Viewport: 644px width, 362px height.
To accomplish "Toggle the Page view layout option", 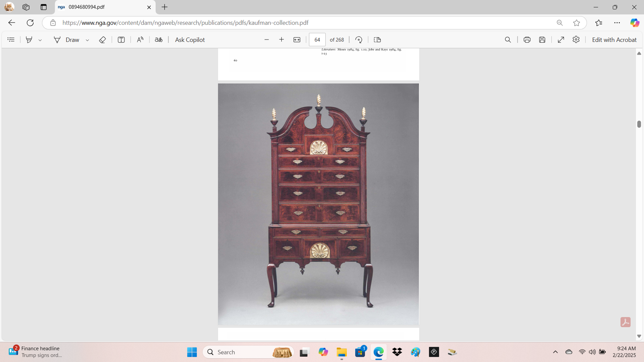I will pos(377,40).
